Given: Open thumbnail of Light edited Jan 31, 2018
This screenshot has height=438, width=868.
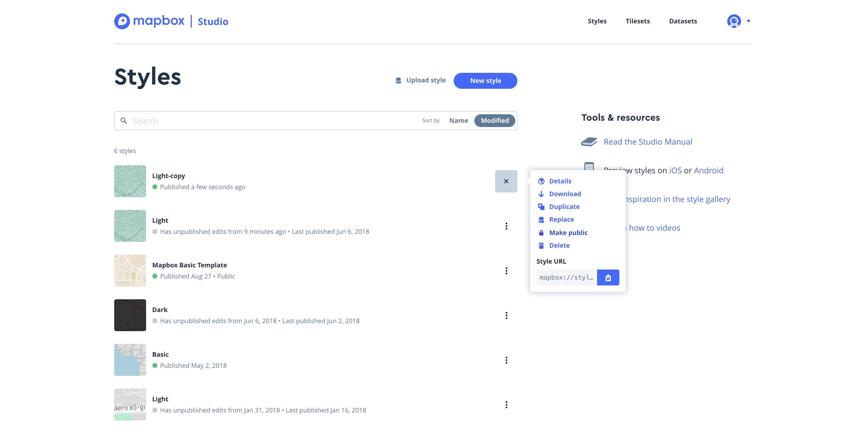Looking at the screenshot, I should tap(130, 405).
